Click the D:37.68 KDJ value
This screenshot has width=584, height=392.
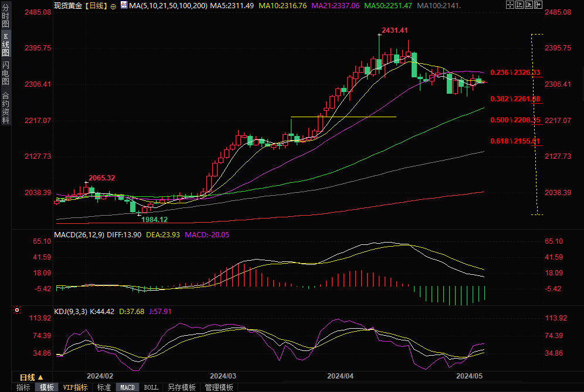coord(131,312)
